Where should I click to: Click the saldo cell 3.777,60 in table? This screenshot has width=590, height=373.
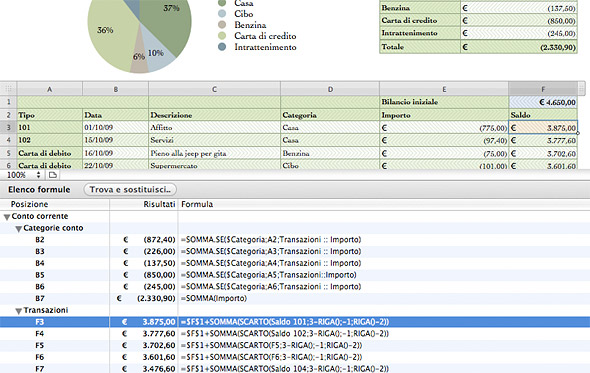(543, 140)
